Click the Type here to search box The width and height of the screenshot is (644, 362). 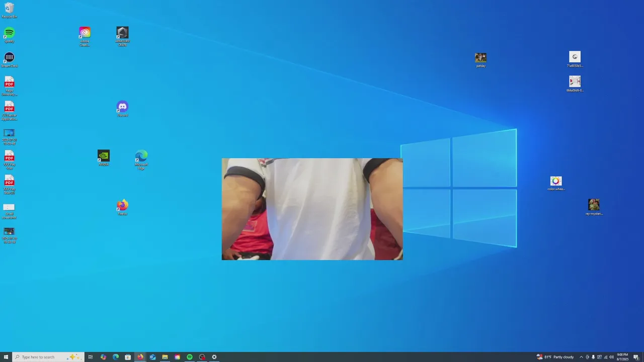48,357
